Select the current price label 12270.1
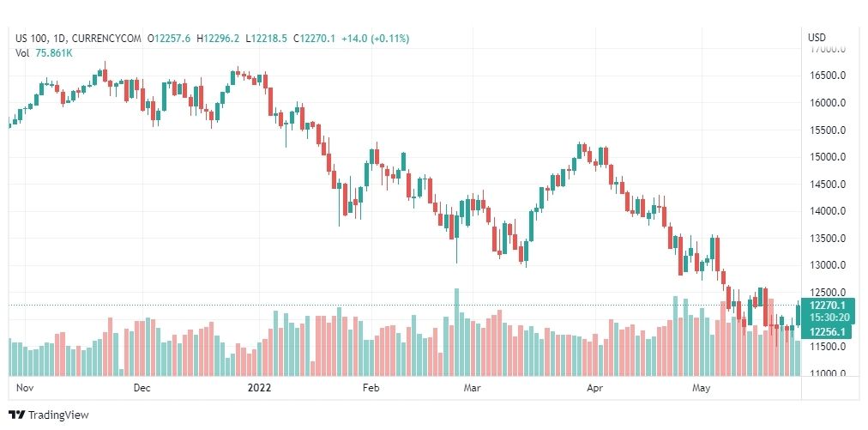 (x=828, y=306)
